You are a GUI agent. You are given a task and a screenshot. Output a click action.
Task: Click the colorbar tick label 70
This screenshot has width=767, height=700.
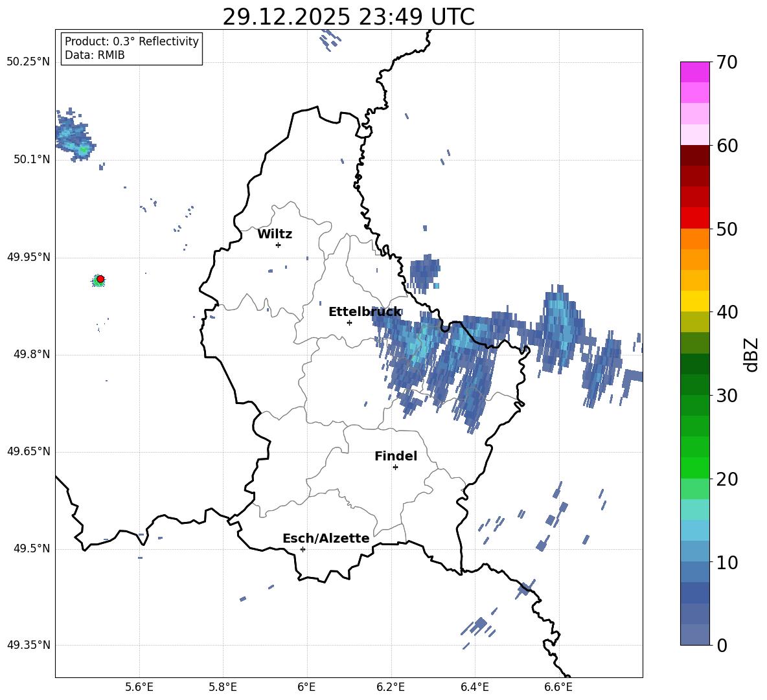(x=727, y=62)
